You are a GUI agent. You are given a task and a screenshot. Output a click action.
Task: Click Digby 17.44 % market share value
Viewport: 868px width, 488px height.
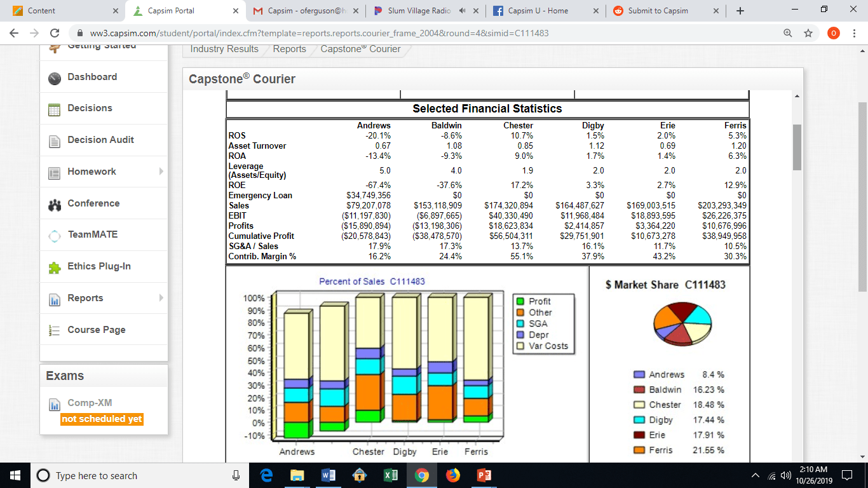(709, 420)
